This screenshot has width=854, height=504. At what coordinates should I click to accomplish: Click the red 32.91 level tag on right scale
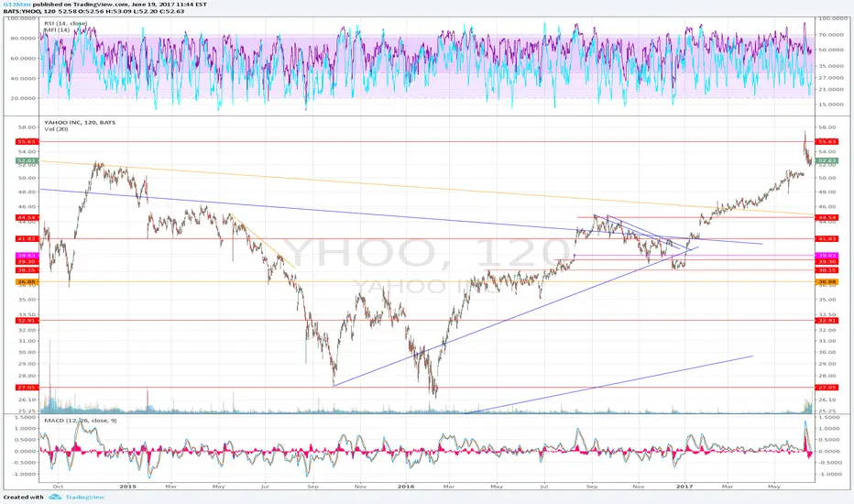coord(827,321)
